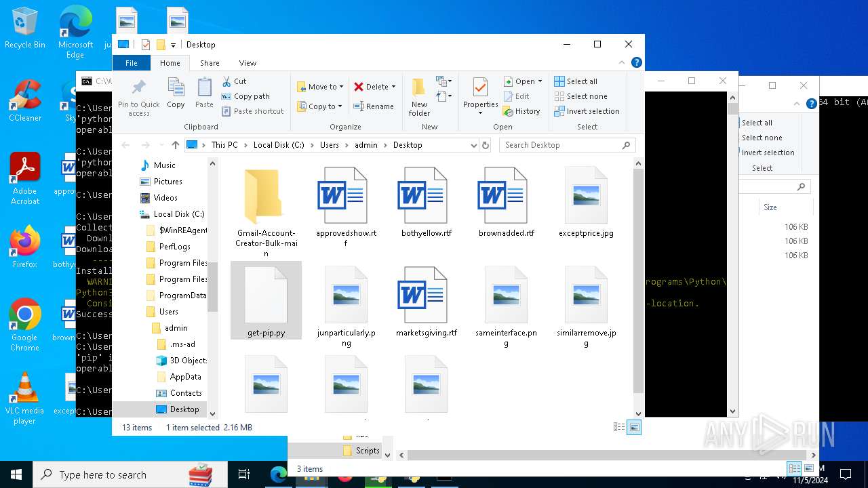Select Videos in navigation pane
The image size is (868, 488).
(x=165, y=198)
